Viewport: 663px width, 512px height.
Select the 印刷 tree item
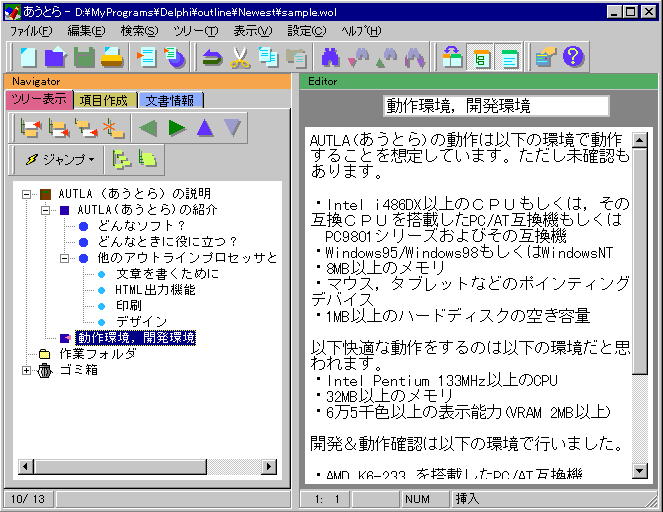click(129, 306)
